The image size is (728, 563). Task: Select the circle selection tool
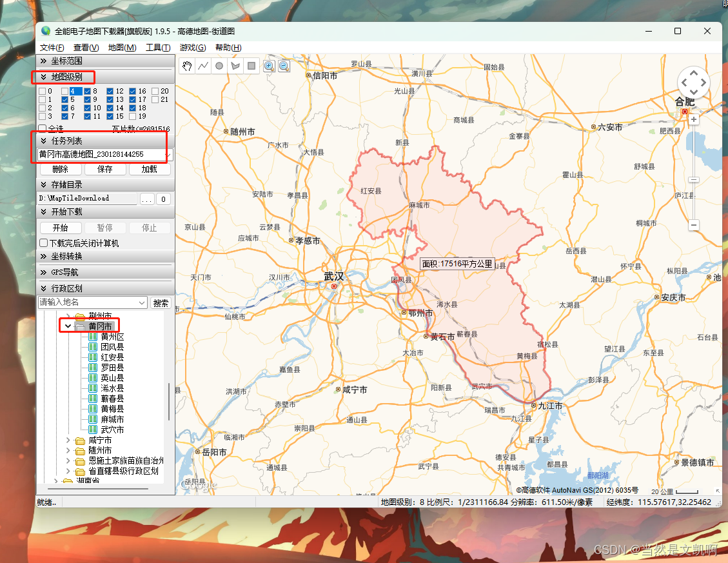coord(219,65)
